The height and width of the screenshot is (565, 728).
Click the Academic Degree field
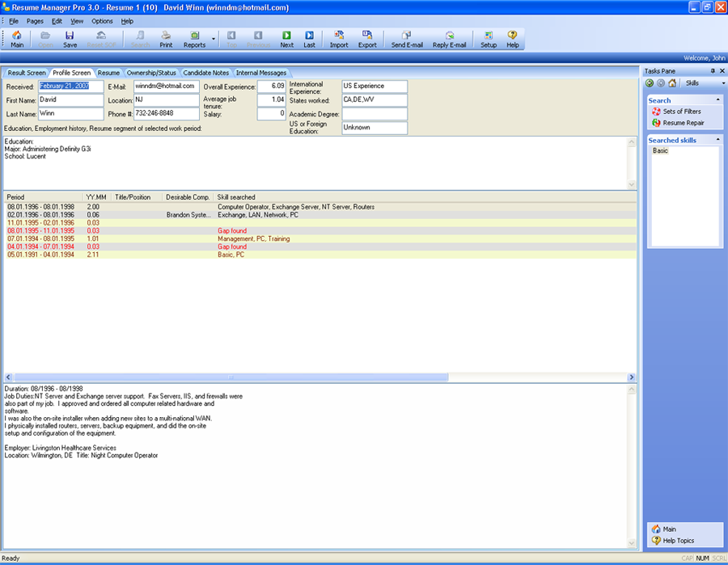pos(375,114)
